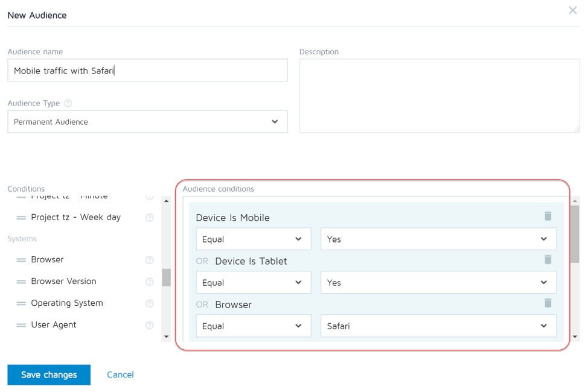588x392 pixels.
Task: Click trash icon for Browser condition
Action: pos(548,303)
